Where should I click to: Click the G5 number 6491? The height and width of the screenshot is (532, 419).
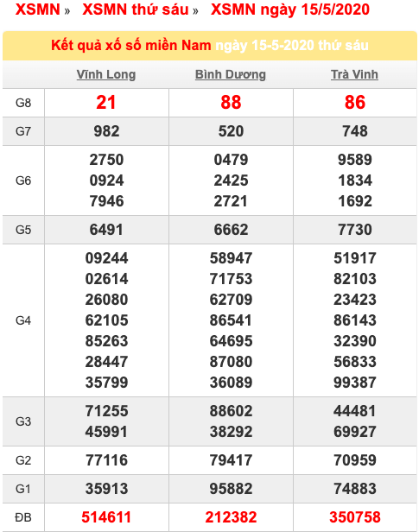coord(106,230)
